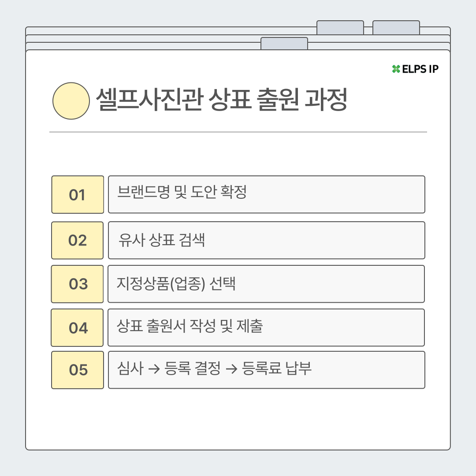Click the arrow before 등록료 납부
This screenshot has width=476, height=476.
click(x=231, y=369)
